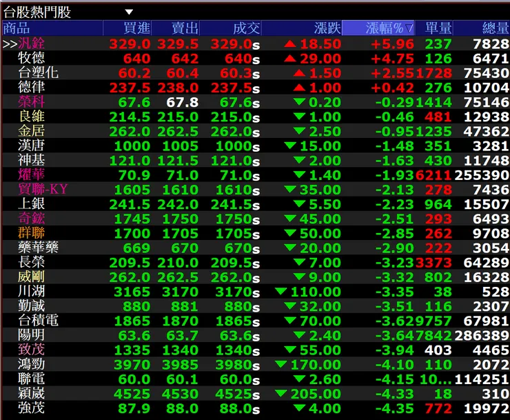
Task: Select the 聯電 stock name
Action: point(31,379)
